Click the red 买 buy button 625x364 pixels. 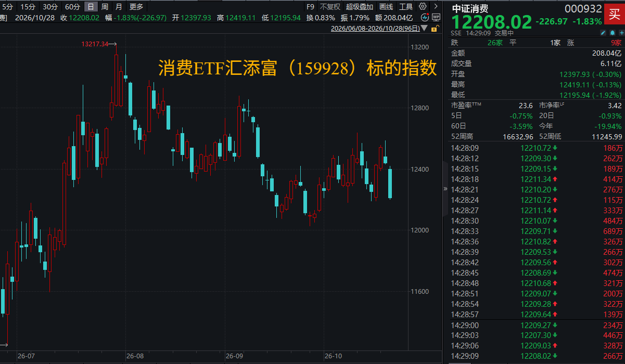[x=614, y=15]
